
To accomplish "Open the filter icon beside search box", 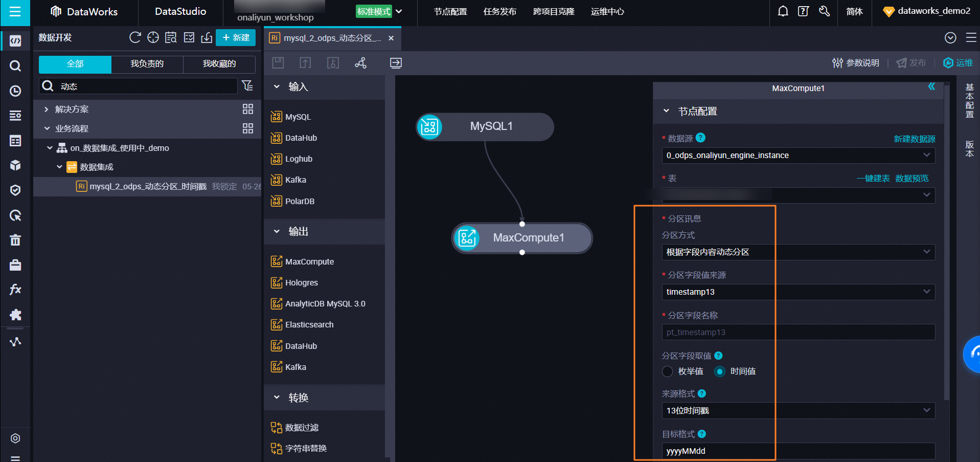I will coord(247,86).
